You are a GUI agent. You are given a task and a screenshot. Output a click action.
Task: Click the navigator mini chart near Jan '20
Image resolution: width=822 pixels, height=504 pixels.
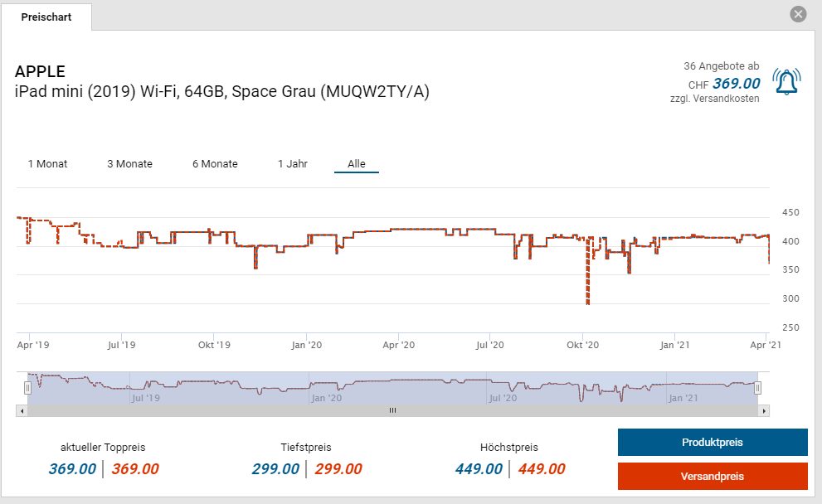tap(326, 385)
